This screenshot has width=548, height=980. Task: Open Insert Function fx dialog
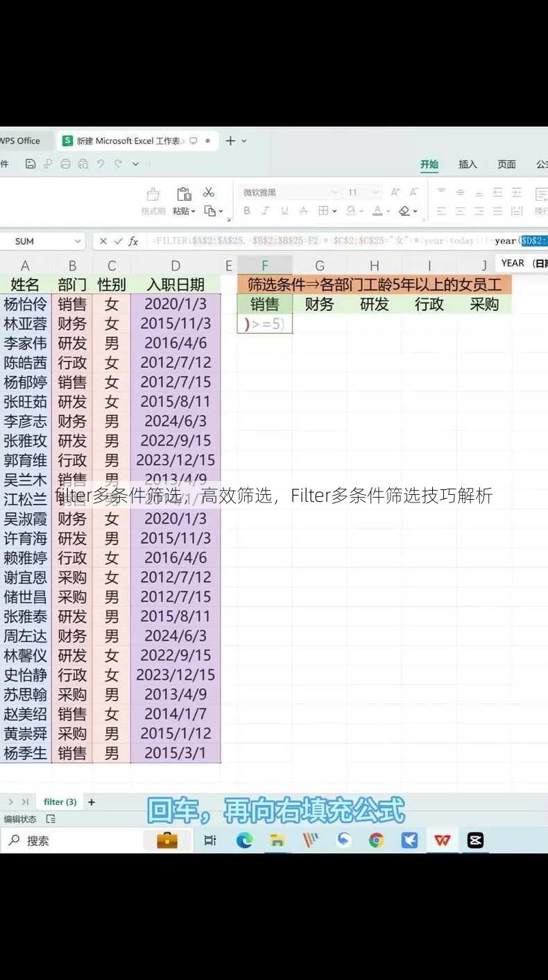coord(133,241)
